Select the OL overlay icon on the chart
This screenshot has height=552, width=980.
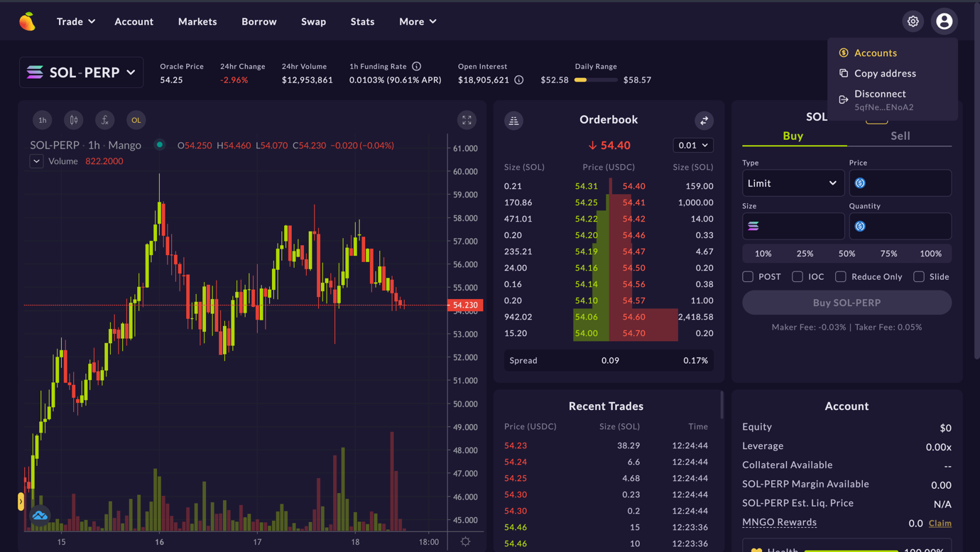tap(136, 120)
